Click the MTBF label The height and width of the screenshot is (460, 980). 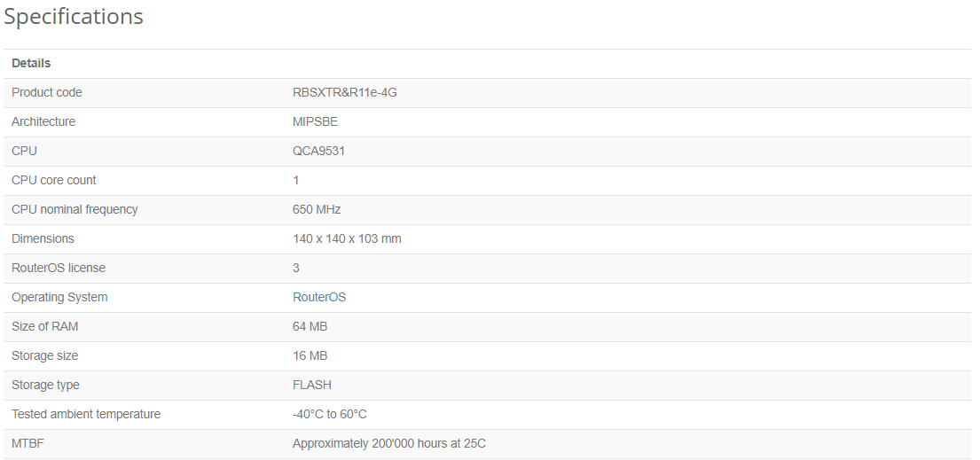tap(27, 444)
